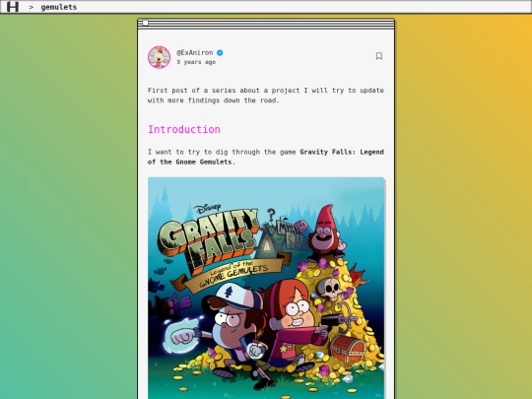
Task: Click the 'genulets' breadcrumb in top bar
Action: [59, 7]
